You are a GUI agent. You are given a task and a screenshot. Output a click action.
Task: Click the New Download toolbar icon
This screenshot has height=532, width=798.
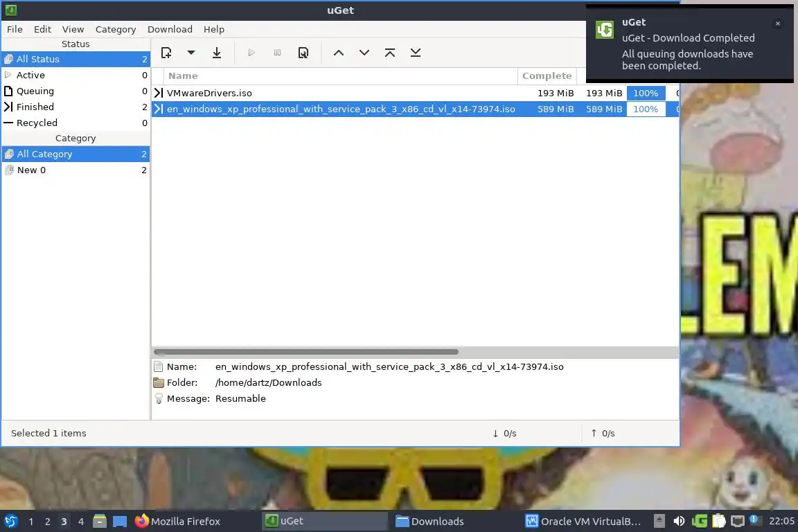pyautogui.click(x=166, y=53)
